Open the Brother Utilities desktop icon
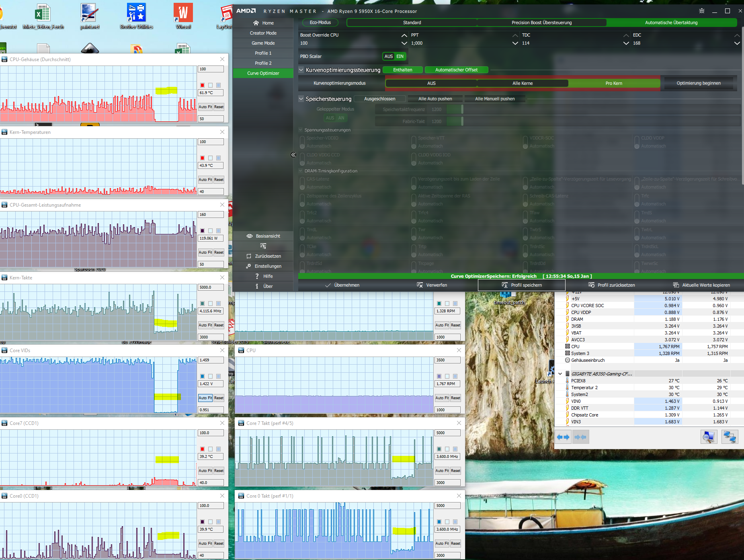 tap(136, 16)
